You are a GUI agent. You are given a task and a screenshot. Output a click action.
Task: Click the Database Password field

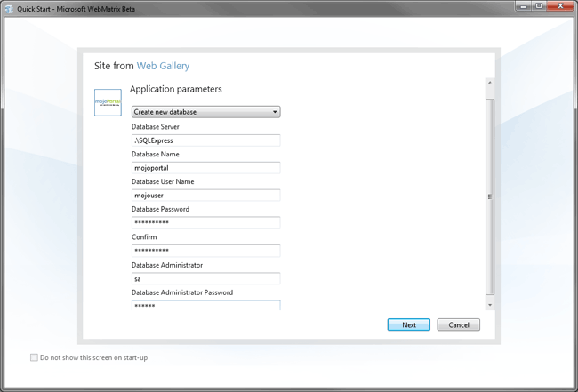click(x=205, y=223)
